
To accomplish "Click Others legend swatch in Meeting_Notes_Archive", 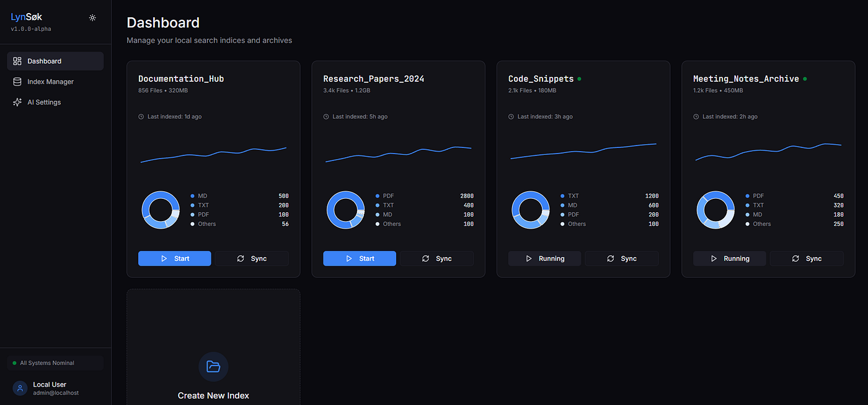I will (748, 224).
